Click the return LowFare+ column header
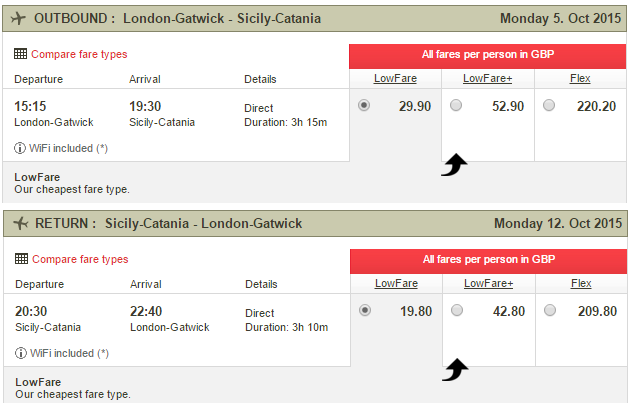The height and width of the screenshot is (403, 630). click(x=489, y=283)
